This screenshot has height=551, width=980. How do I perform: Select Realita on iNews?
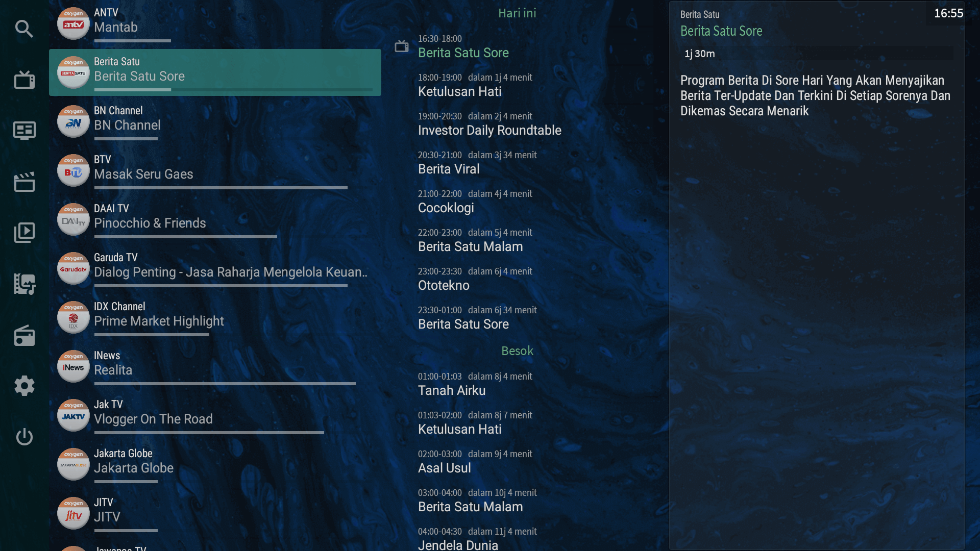[113, 370]
